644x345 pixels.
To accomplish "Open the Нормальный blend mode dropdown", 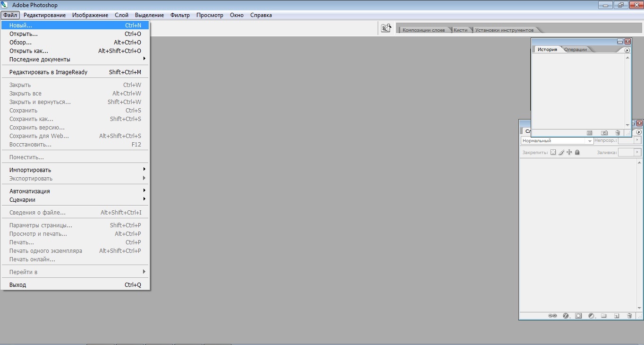I will tap(557, 141).
